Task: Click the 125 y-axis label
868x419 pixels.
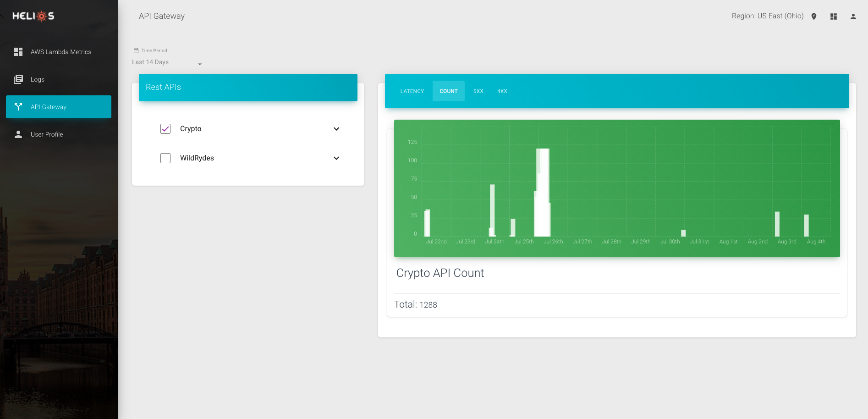Action: [412, 142]
